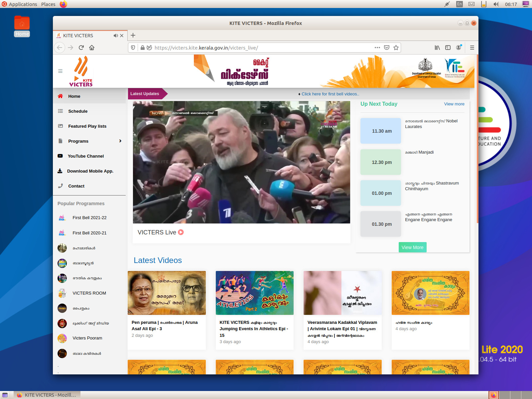This screenshot has height=399, width=532.
Task: Open the system volume control
Action: point(496,4)
